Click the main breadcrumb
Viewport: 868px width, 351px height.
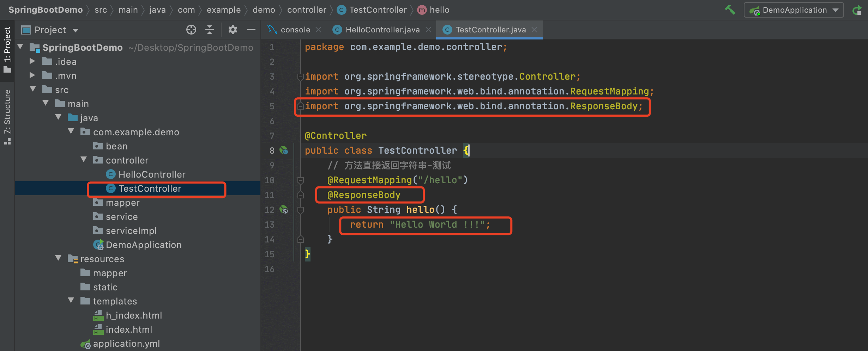(x=128, y=10)
